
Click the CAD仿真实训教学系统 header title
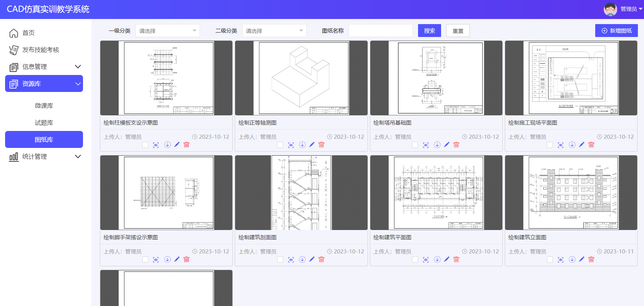tap(48, 9)
